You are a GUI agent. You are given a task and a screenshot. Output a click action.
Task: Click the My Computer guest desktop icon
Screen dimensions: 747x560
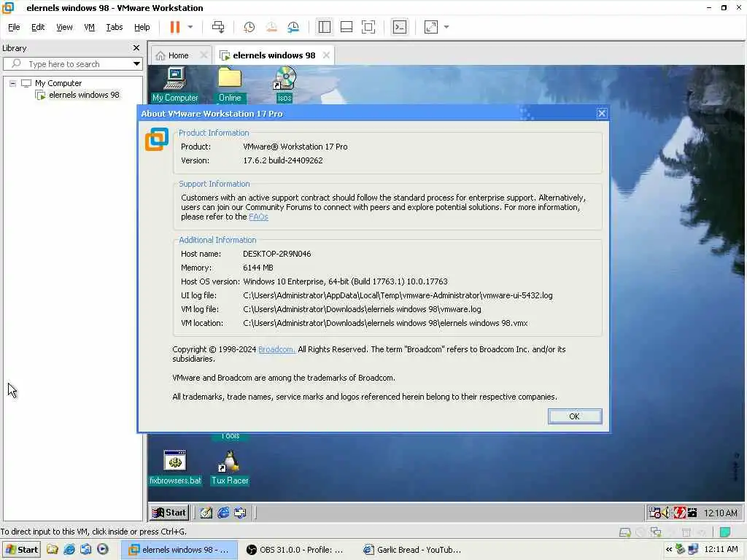175,85
